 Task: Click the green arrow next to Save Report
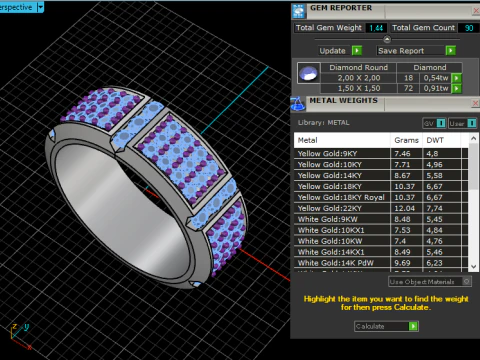(451, 51)
